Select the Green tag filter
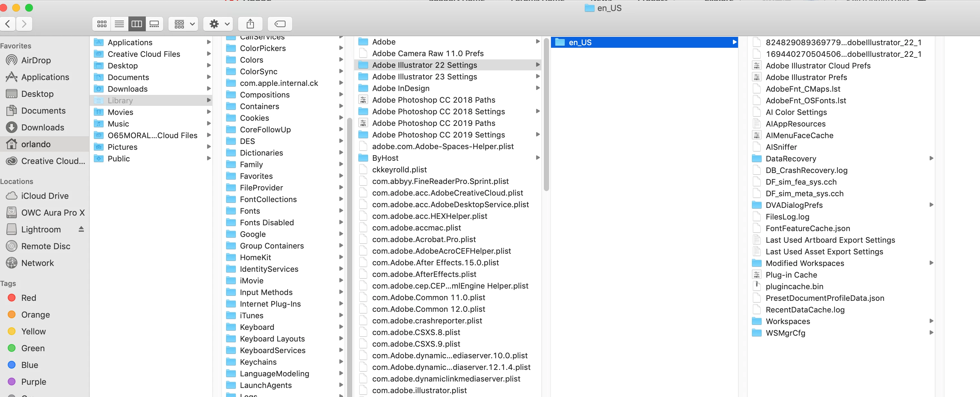Screen dimensions: 980x397 (33, 348)
